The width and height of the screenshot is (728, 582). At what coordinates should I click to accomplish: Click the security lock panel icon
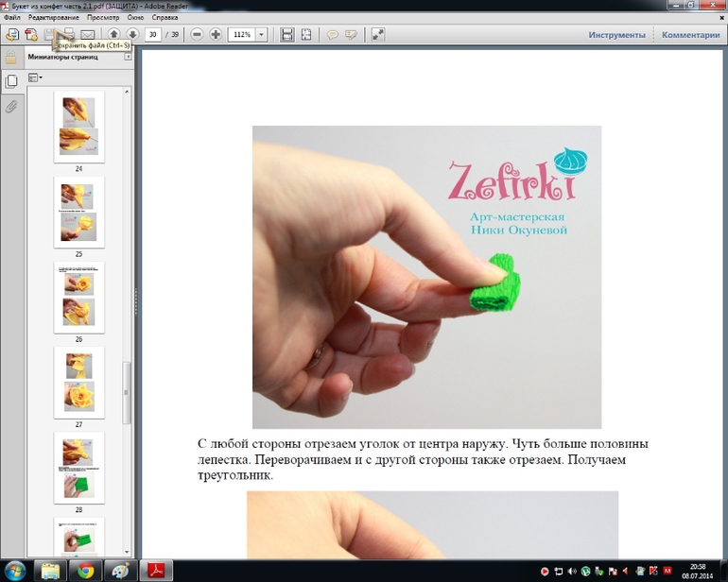coord(11,58)
